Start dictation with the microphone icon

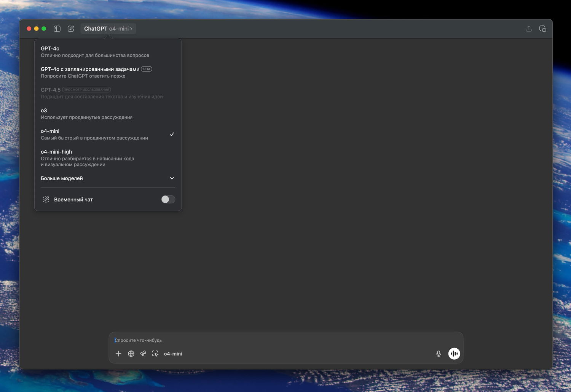(x=439, y=354)
